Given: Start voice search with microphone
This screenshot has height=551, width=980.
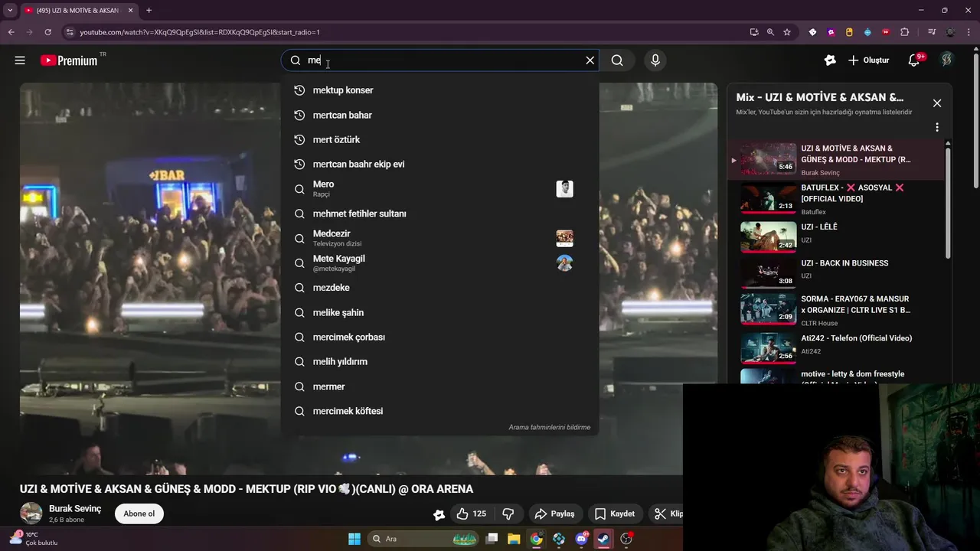Looking at the screenshot, I should [655, 60].
